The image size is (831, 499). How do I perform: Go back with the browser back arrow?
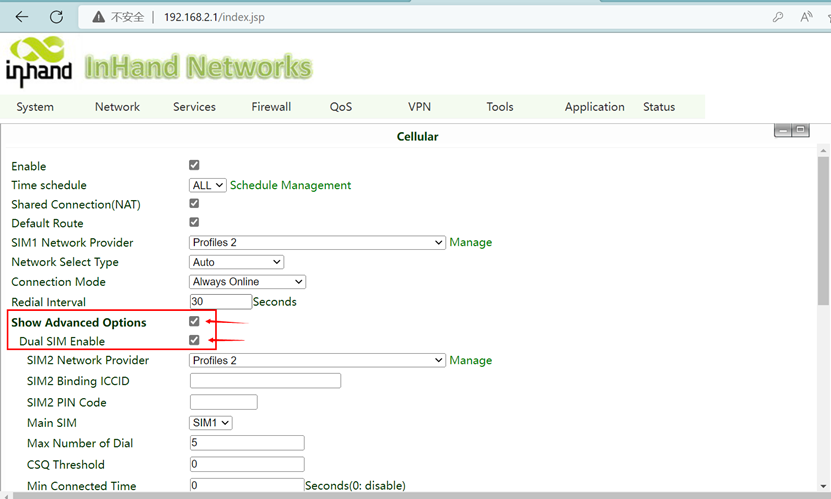click(x=22, y=17)
